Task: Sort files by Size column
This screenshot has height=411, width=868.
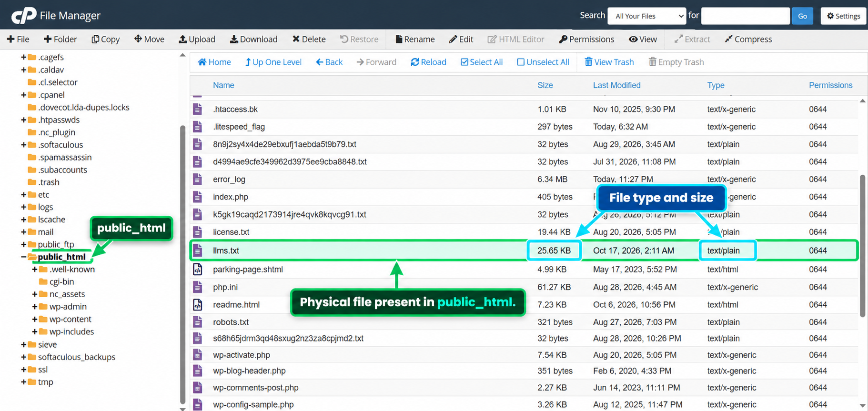Action: [545, 85]
